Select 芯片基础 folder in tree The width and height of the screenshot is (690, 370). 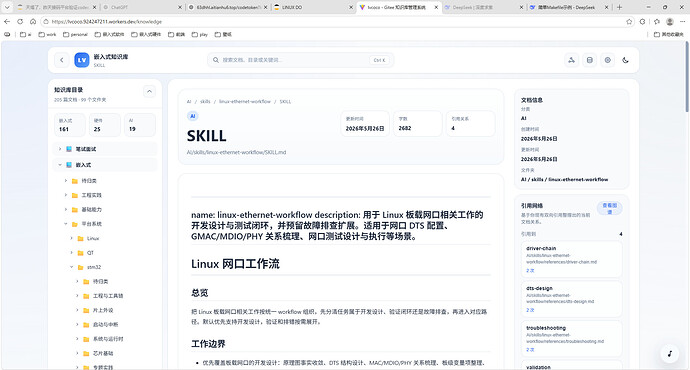pyautogui.click(x=103, y=353)
